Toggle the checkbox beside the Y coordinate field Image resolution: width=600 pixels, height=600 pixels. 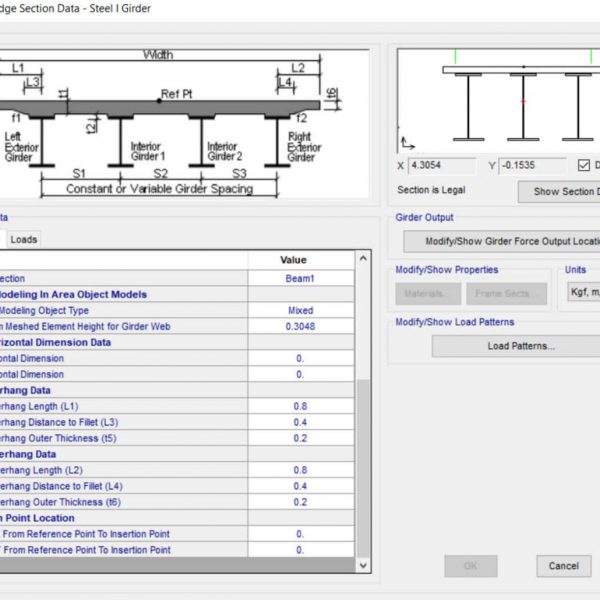pos(584,166)
